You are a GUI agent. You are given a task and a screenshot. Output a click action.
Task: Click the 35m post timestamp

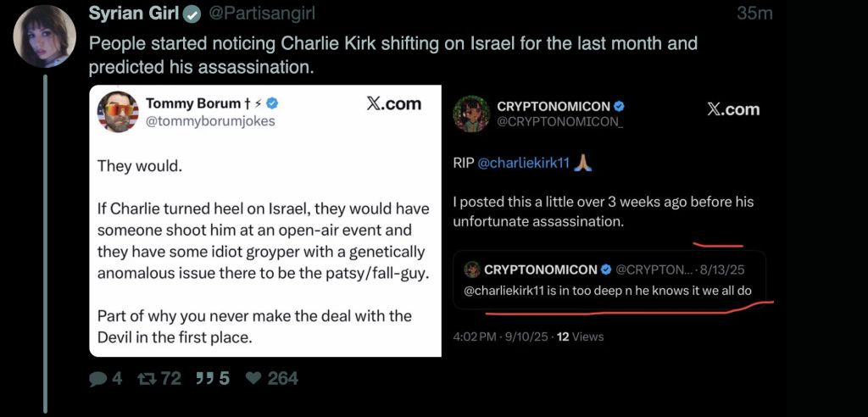[x=754, y=14]
